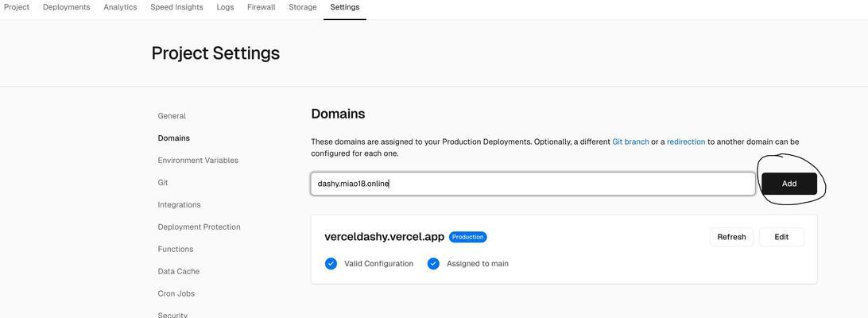Edit the verceldashy.vercel.app domain
The image size is (868, 318).
pyautogui.click(x=781, y=237)
